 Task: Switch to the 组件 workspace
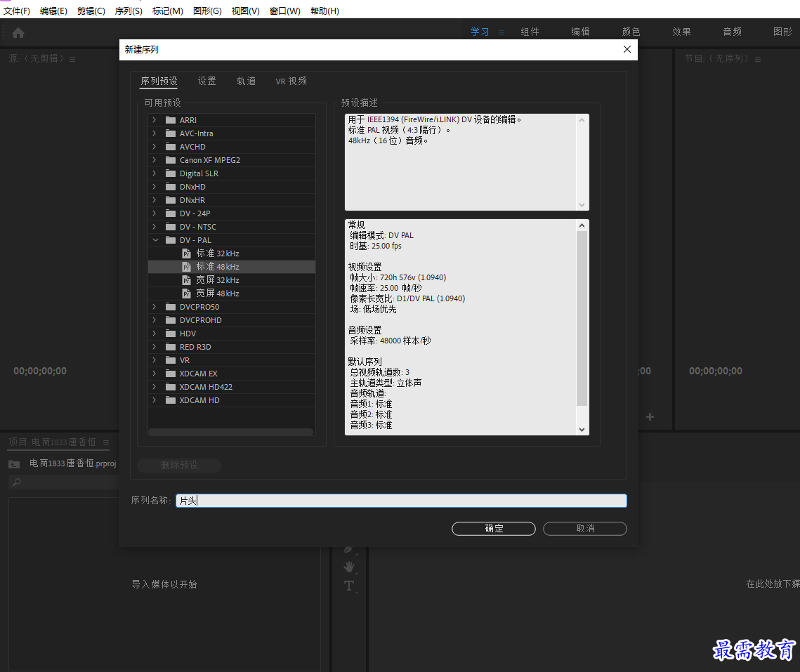530,32
